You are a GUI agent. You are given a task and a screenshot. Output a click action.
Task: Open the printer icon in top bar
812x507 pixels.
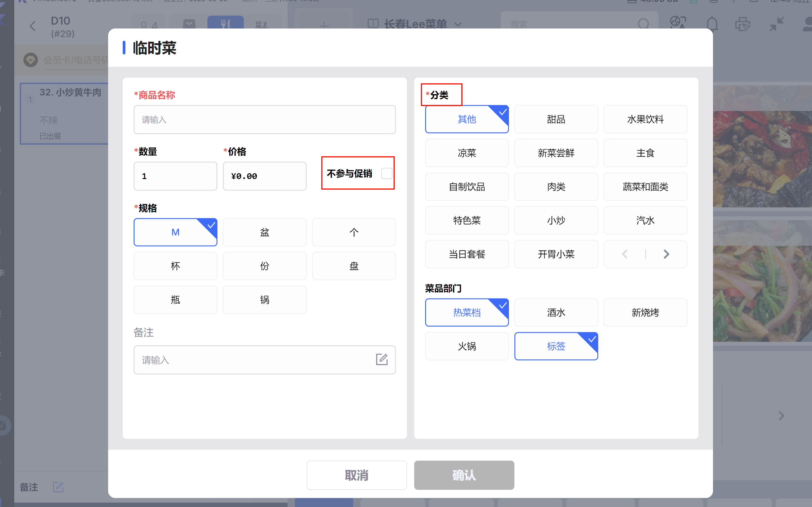click(742, 24)
